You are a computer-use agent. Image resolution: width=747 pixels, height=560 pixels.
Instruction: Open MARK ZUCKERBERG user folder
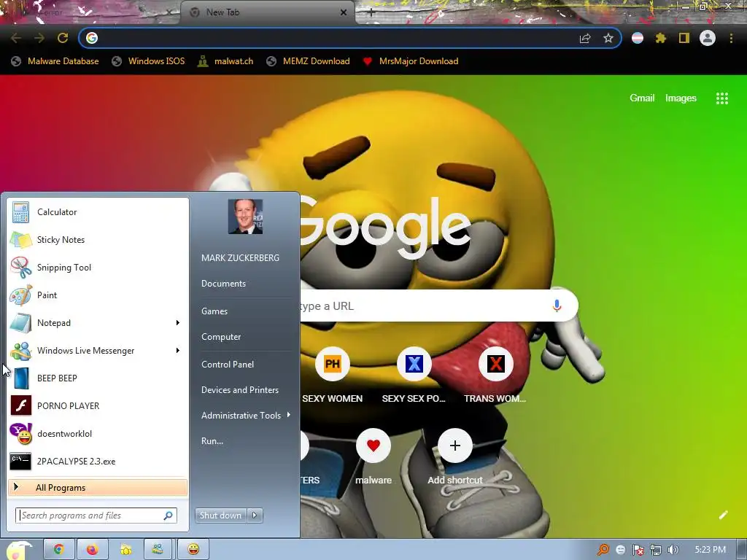tap(240, 257)
